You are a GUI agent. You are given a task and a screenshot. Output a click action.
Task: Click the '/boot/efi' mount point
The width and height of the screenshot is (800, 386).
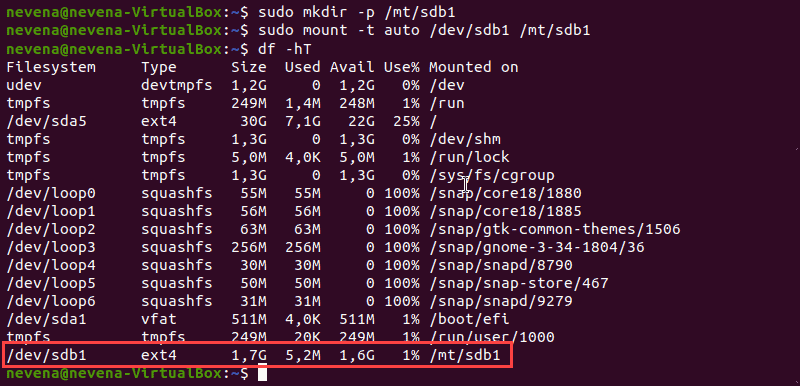pos(469,319)
